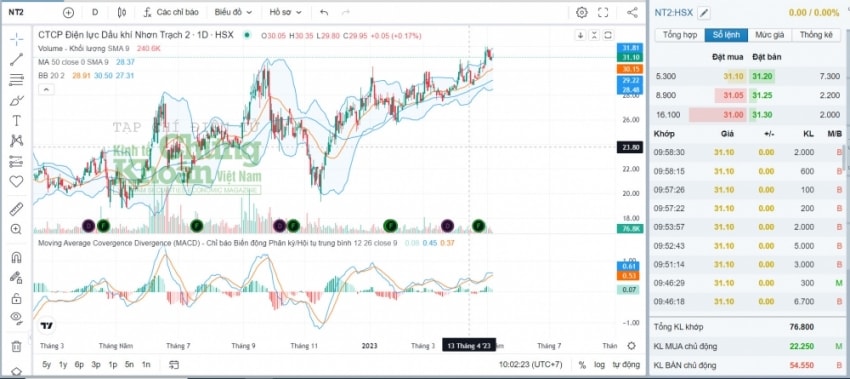The height and width of the screenshot is (379, 850).
Task: Open Các chỉ báo indicators
Action: tap(171, 12)
